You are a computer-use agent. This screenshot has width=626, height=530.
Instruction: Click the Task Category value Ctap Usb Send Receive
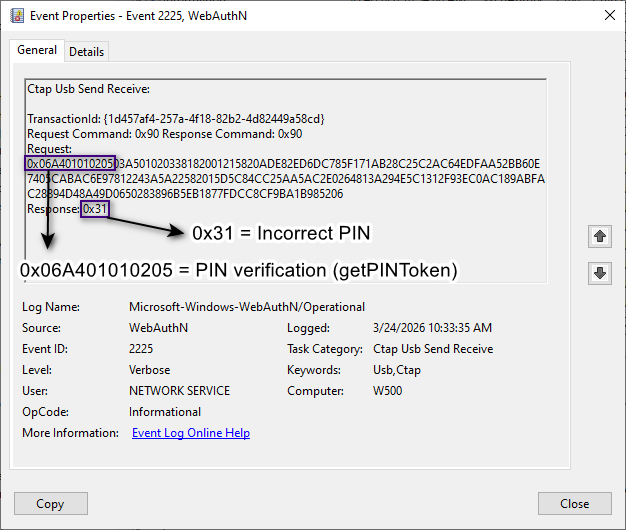pyautogui.click(x=433, y=349)
